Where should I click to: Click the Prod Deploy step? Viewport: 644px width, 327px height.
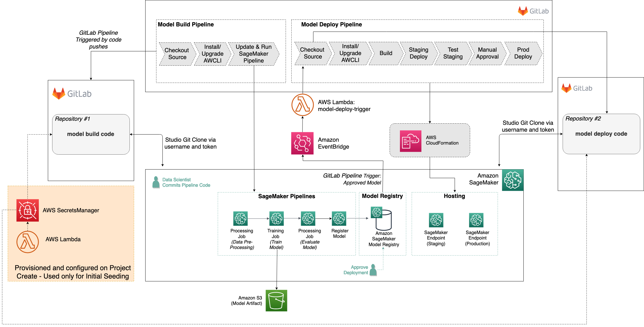(523, 53)
